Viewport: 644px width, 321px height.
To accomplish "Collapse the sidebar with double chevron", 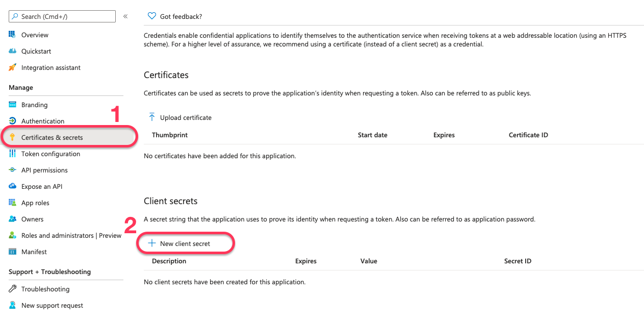I will pos(125,16).
